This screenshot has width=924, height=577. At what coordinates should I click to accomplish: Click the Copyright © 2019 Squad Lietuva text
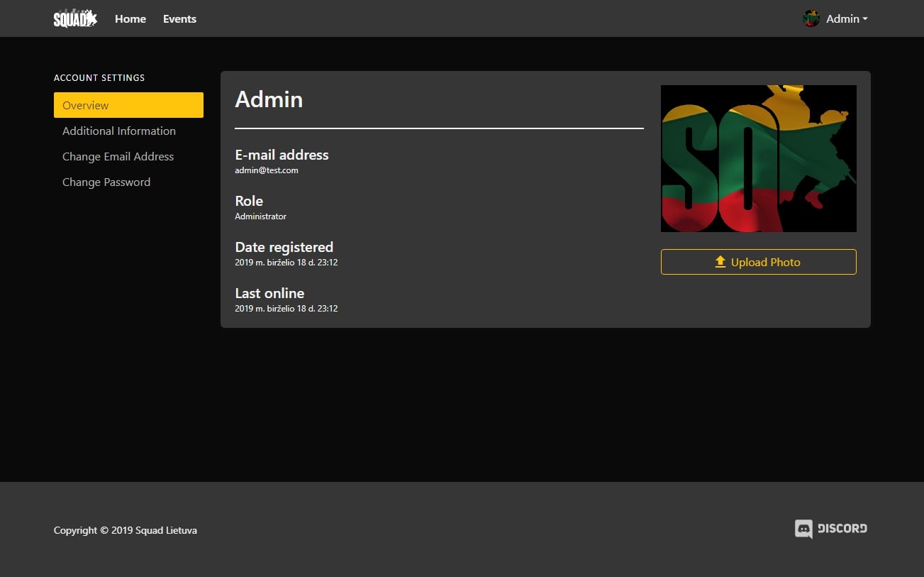point(126,530)
